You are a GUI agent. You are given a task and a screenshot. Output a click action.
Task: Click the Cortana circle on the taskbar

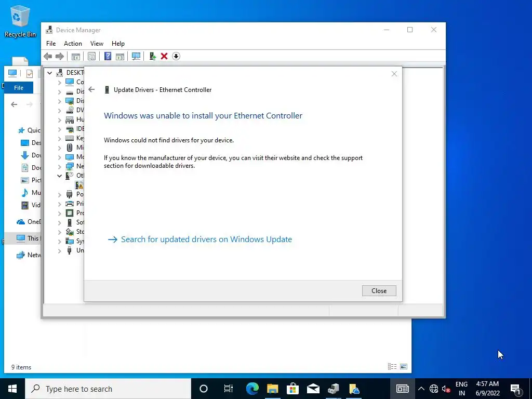click(204, 389)
